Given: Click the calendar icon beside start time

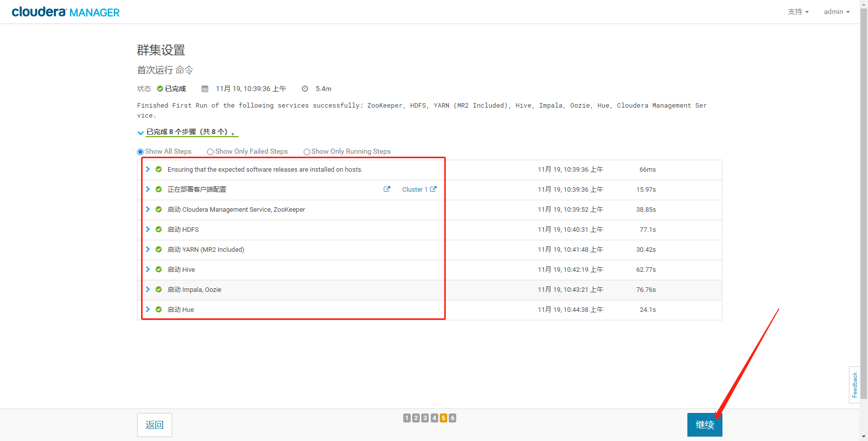Looking at the screenshot, I should point(205,89).
